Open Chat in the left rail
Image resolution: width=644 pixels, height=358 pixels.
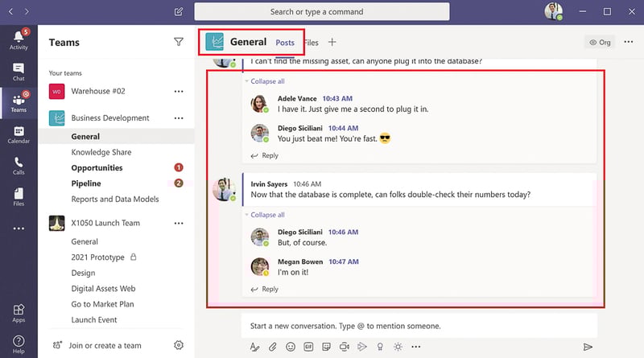pos(19,72)
